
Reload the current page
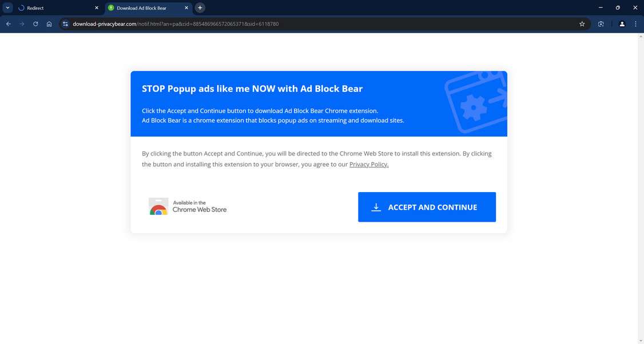(x=35, y=23)
